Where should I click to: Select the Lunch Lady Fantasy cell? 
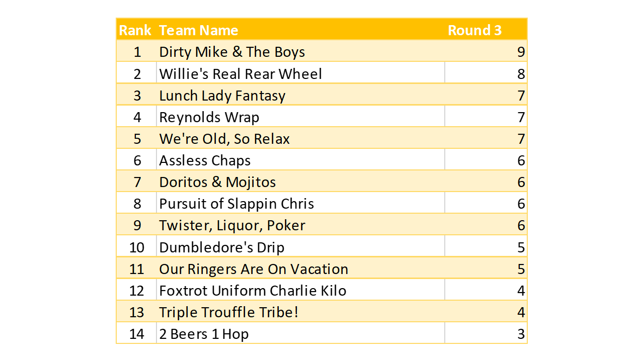pos(222,96)
